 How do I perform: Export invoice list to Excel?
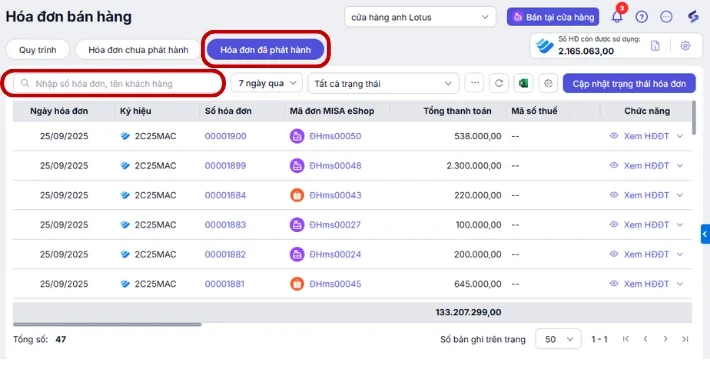tap(523, 83)
